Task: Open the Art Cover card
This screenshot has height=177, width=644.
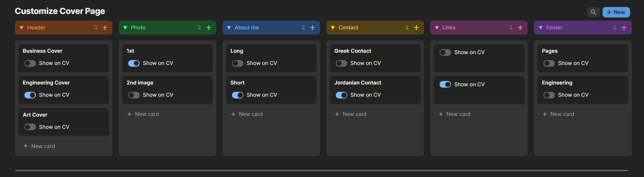Action: tap(35, 115)
